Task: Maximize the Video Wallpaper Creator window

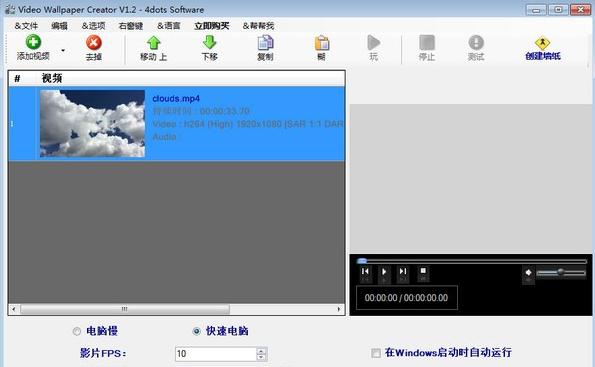Action: [558, 9]
